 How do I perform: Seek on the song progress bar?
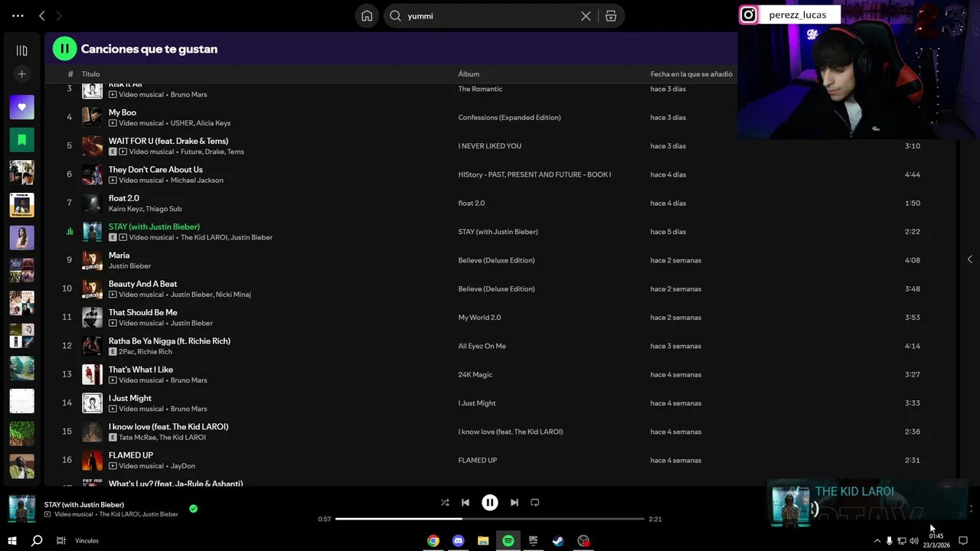[x=490, y=519]
